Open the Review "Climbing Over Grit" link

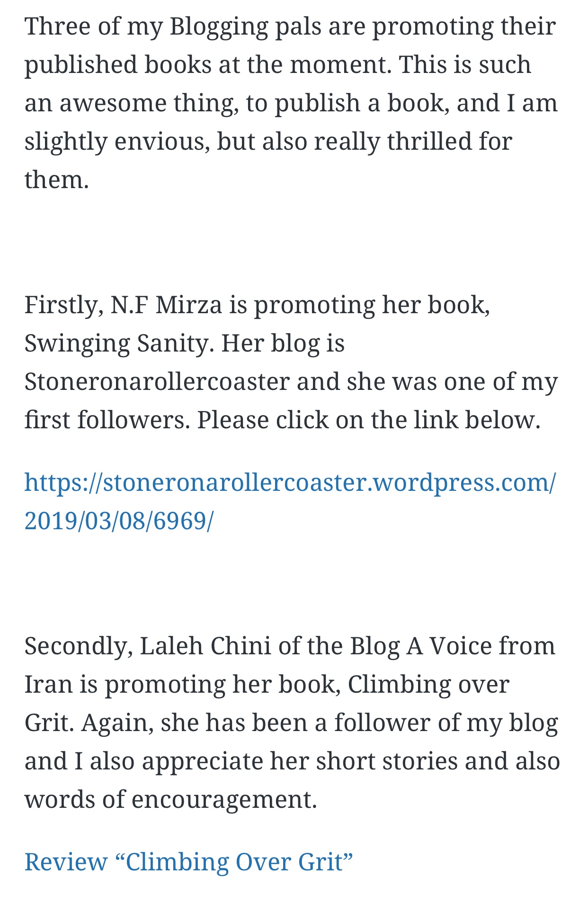click(x=188, y=861)
